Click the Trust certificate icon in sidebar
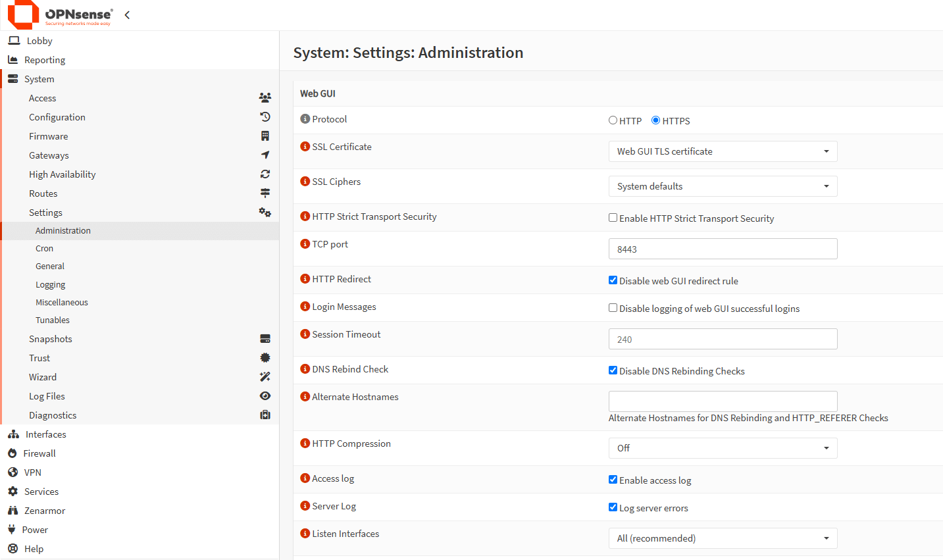This screenshot has width=943, height=560. tap(265, 357)
